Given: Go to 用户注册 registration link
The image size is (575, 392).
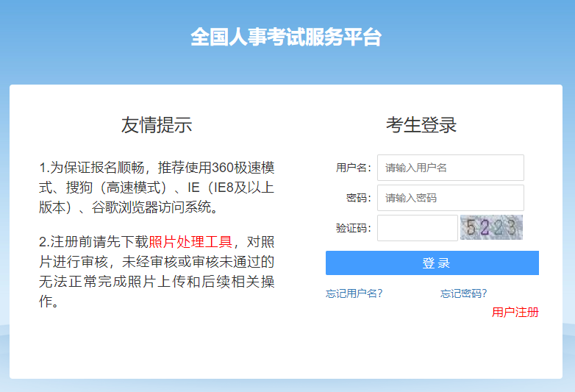Looking at the screenshot, I should [x=515, y=313].
